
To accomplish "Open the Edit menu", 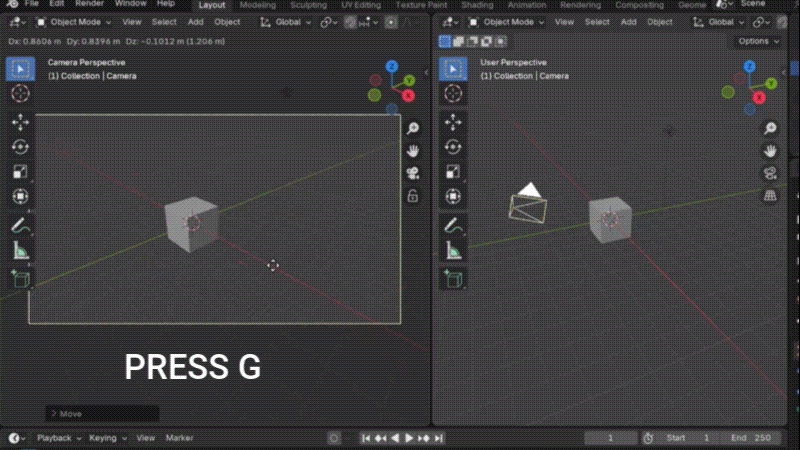I will pyautogui.click(x=57, y=4).
